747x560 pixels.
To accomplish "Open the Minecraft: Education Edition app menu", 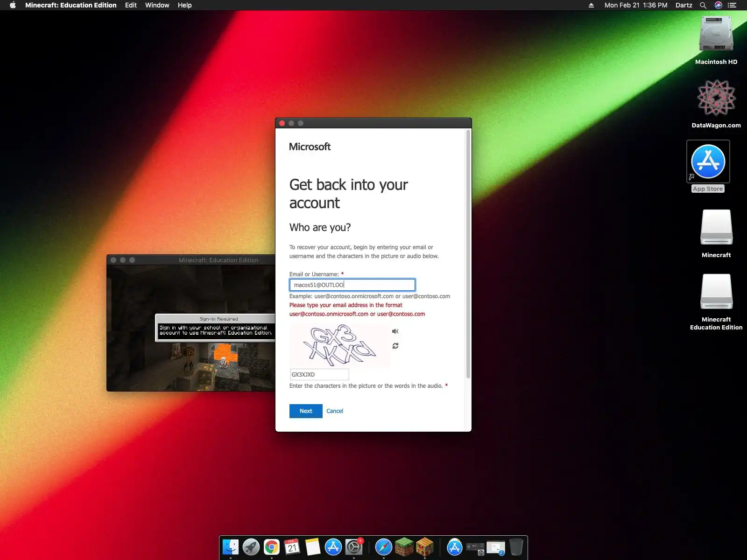I will (x=70, y=5).
